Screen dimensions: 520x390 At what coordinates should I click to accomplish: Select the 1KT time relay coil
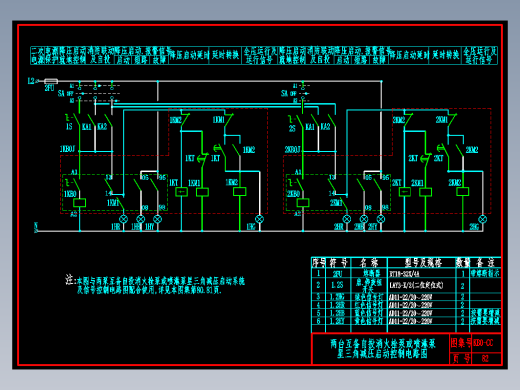pos(181,192)
